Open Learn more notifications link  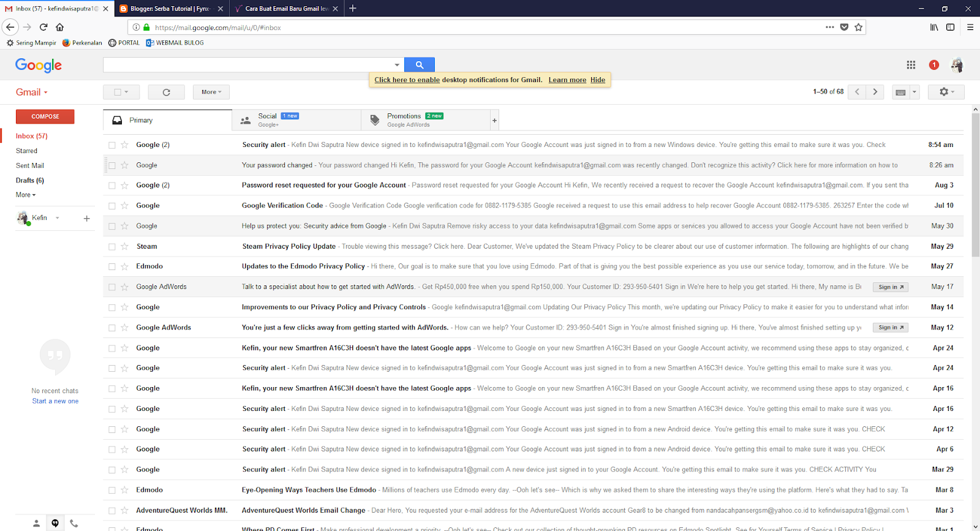click(x=567, y=80)
